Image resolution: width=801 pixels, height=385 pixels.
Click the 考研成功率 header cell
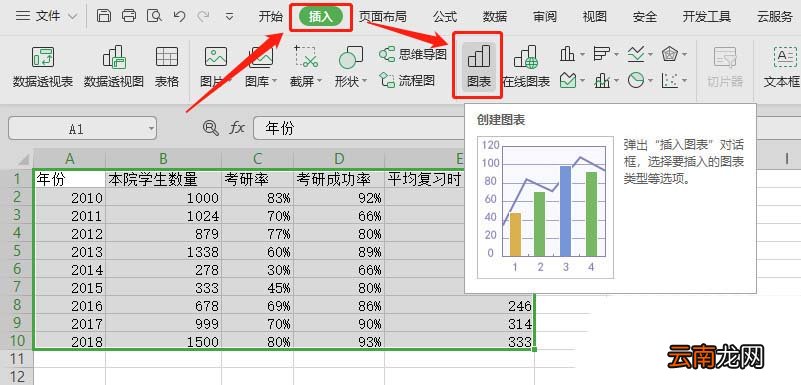click(339, 179)
